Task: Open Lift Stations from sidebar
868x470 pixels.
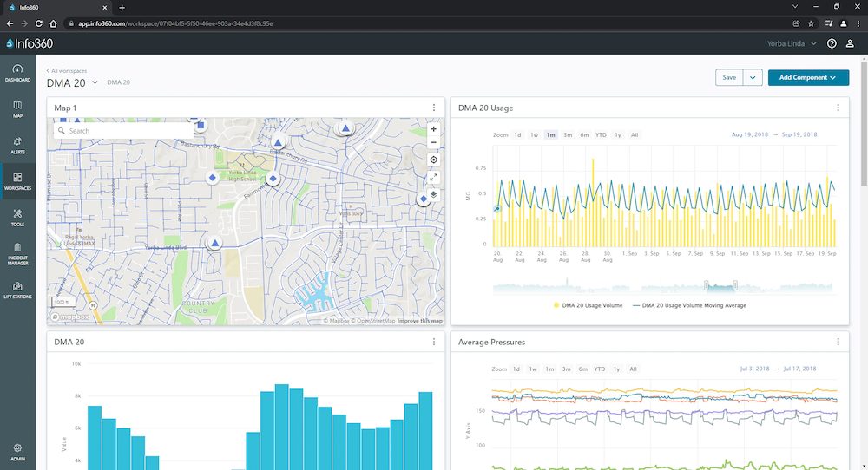Action: tap(17, 290)
